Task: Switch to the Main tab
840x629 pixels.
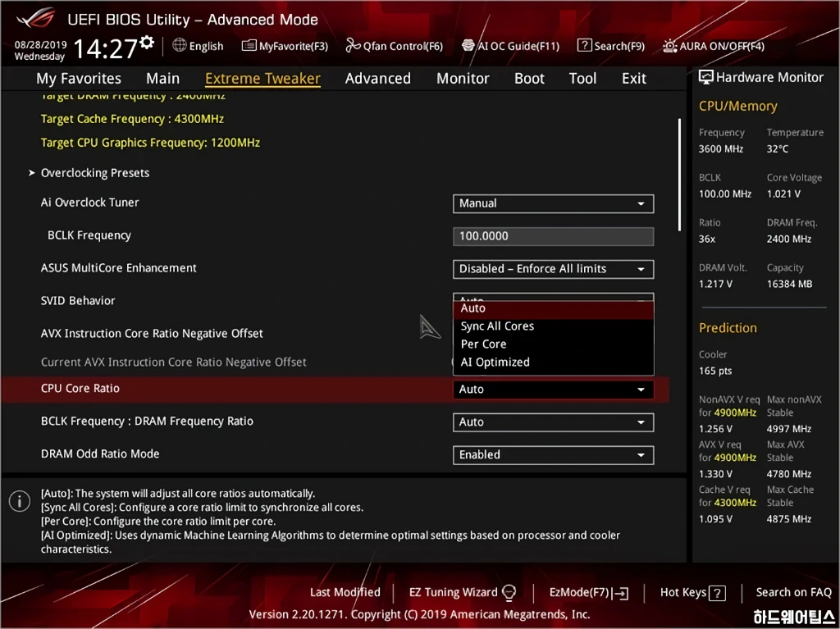Action: (x=163, y=78)
